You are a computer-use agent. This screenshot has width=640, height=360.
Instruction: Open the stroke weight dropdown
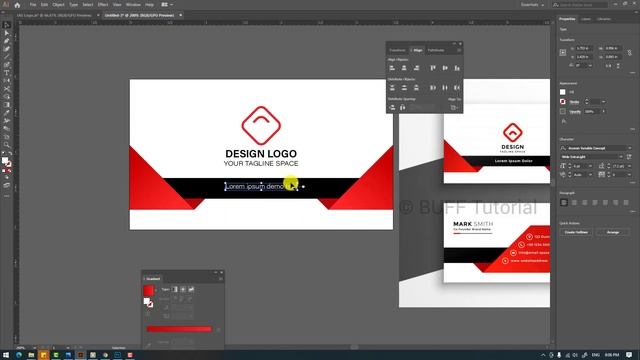point(604,102)
